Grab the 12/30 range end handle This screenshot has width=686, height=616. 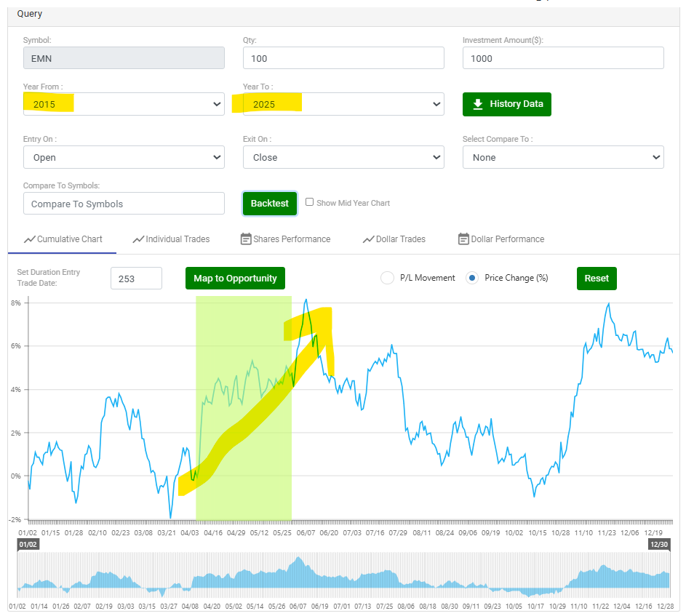[659, 544]
